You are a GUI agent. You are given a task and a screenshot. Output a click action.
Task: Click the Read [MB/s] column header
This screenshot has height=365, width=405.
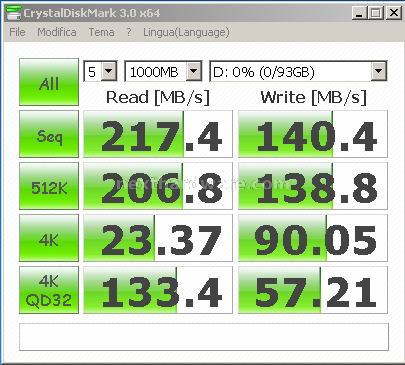pos(158,98)
